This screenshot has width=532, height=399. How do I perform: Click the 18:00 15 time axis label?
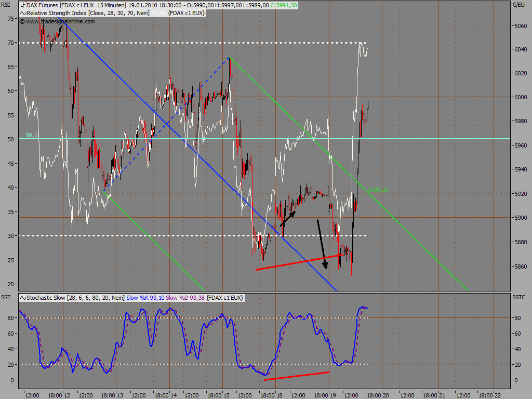[219, 395]
